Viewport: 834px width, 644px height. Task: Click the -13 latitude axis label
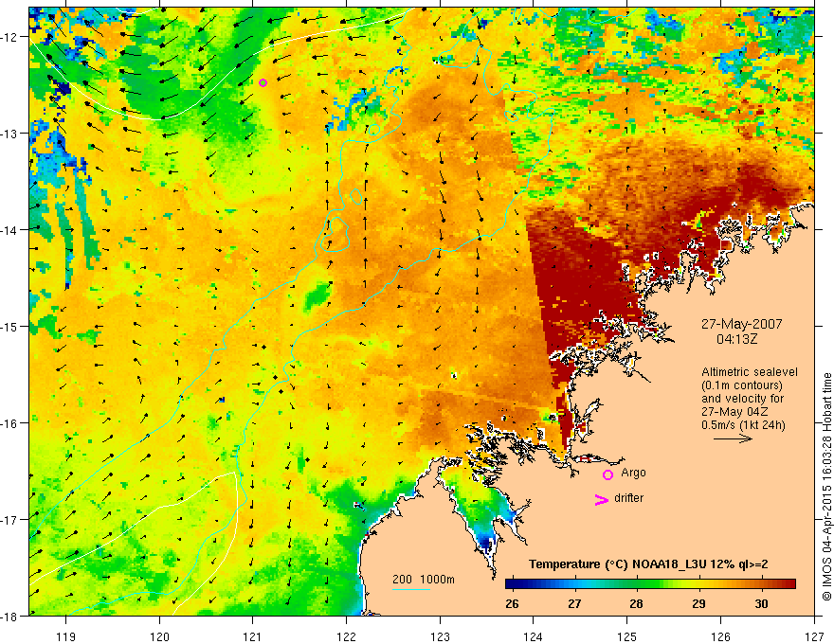[x=9, y=133]
